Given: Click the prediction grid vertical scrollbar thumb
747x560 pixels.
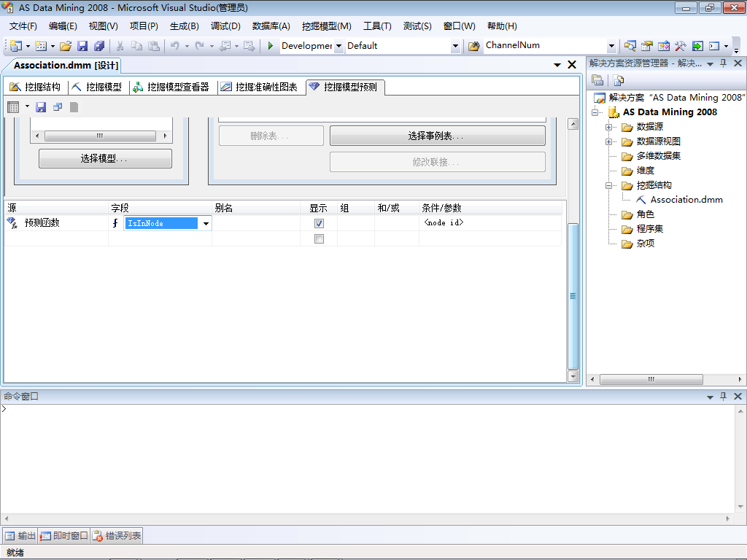Looking at the screenshot, I should tap(573, 296).
